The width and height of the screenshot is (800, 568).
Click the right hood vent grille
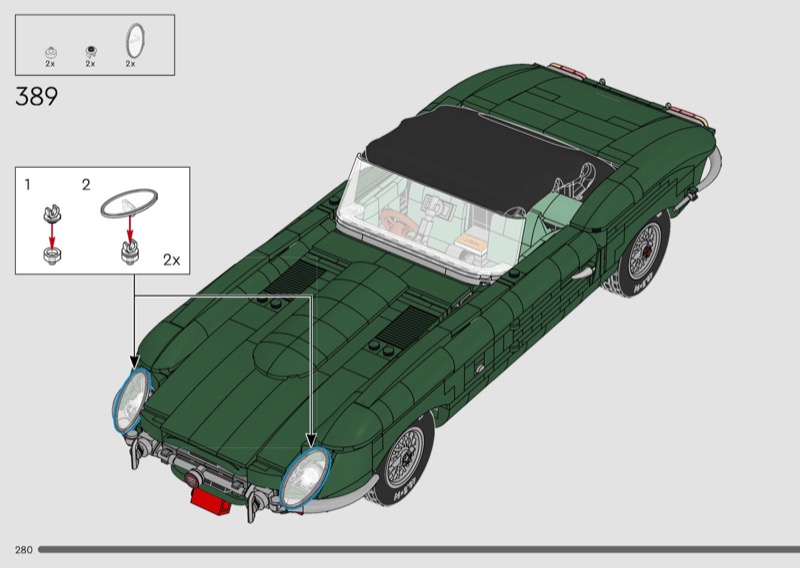tap(408, 327)
